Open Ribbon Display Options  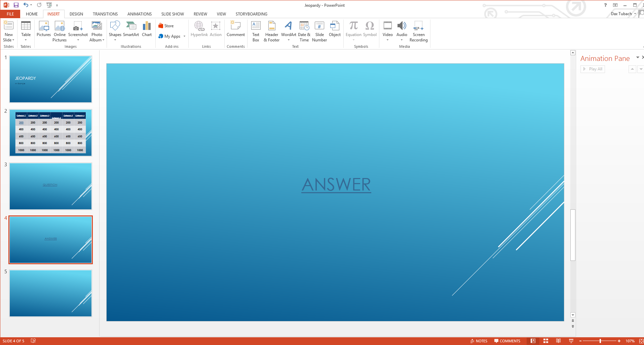[615, 5]
